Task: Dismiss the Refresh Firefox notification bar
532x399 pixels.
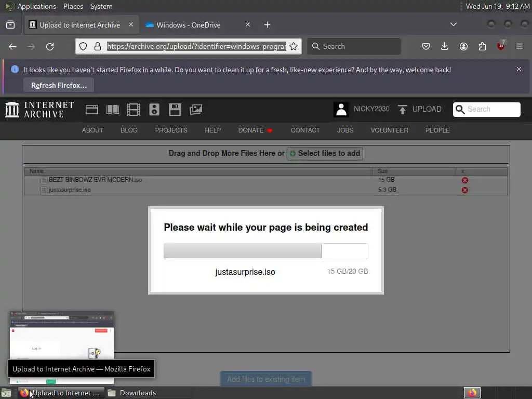Action: pos(519,69)
